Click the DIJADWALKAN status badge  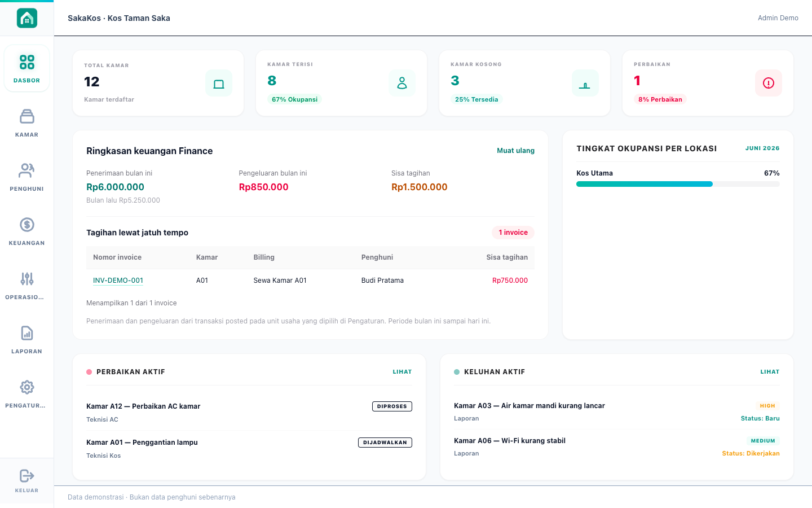tap(385, 443)
